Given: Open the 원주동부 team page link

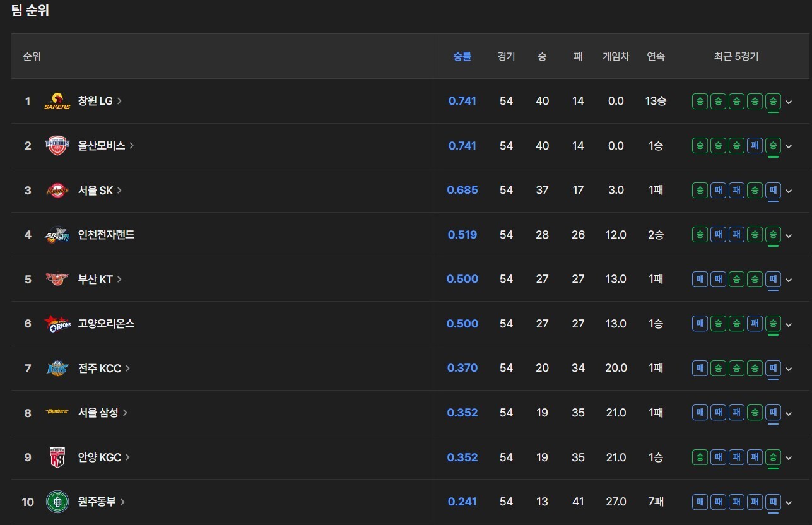Looking at the screenshot, I should (x=102, y=502).
